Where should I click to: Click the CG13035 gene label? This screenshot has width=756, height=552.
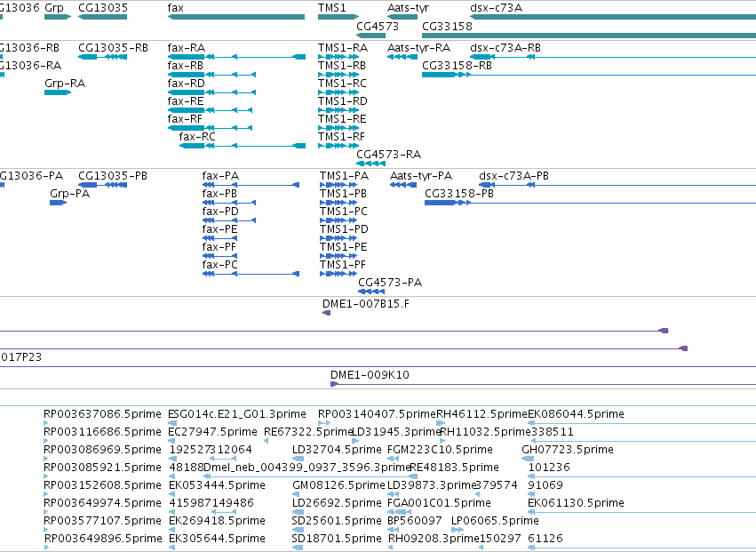103,8
